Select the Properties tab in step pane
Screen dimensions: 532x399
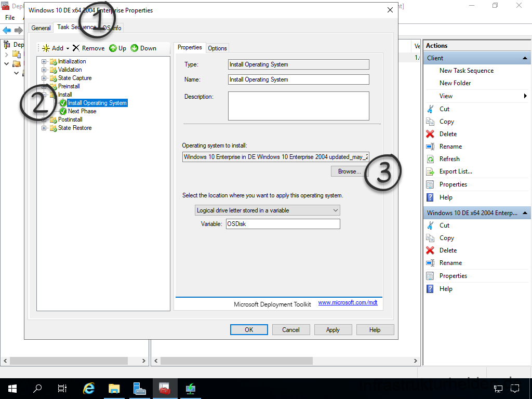click(x=190, y=47)
